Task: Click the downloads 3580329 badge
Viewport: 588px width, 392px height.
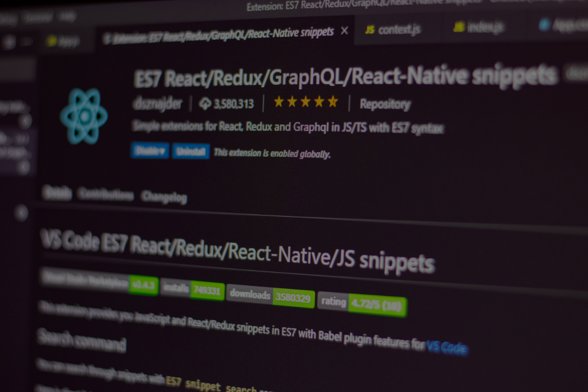Action: coord(271,297)
